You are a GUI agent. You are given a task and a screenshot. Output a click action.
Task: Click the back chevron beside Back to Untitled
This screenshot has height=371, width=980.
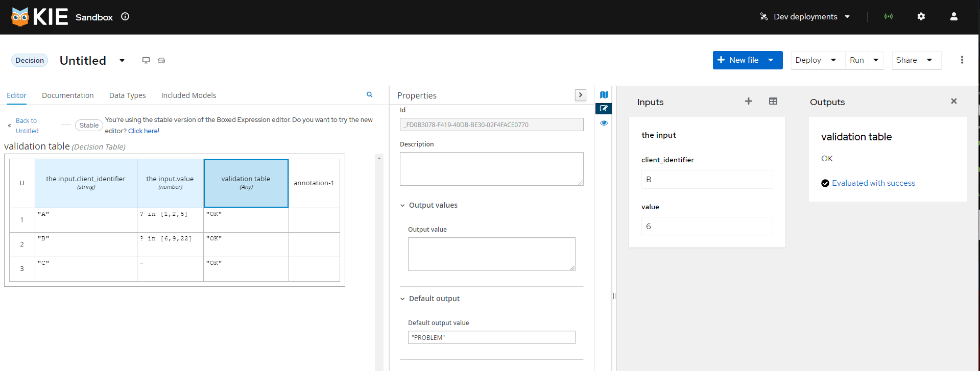tap(9, 126)
